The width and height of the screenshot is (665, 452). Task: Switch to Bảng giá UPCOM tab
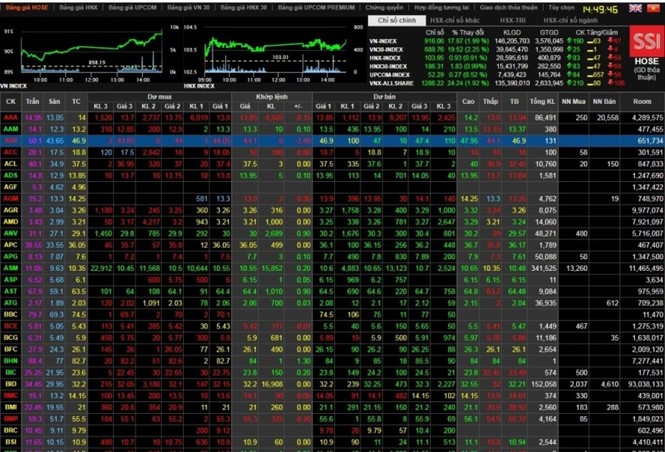133,8
